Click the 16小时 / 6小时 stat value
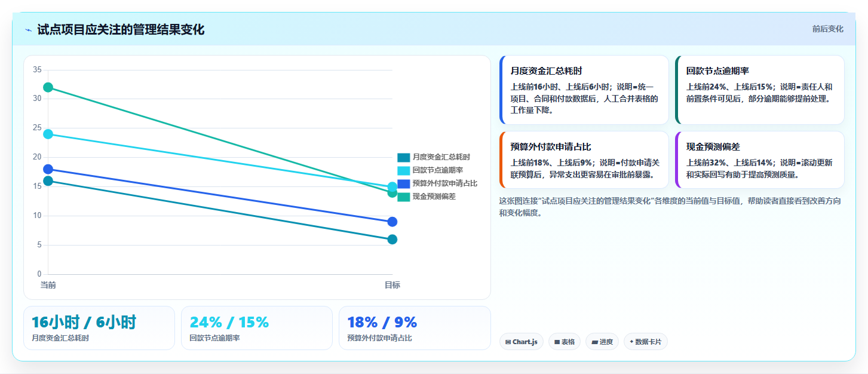The height and width of the screenshot is (374, 868). click(84, 323)
